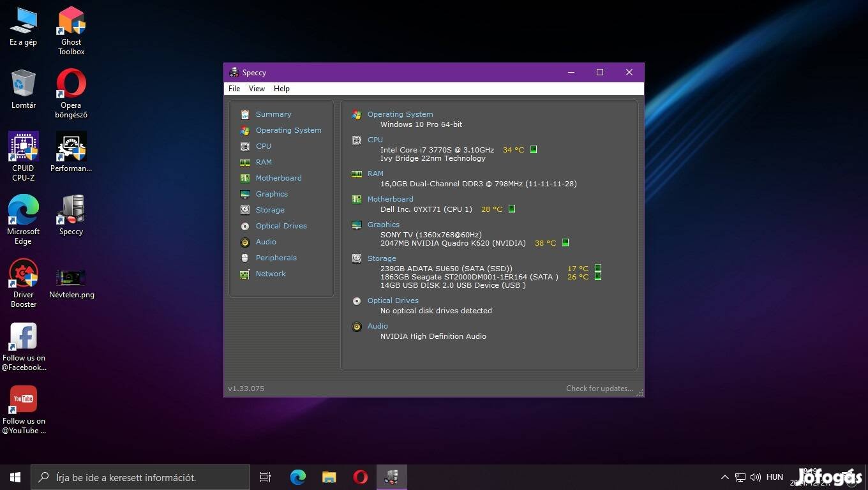868x490 pixels.
Task: Open the Storage heading link in summary
Action: click(382, 258)
